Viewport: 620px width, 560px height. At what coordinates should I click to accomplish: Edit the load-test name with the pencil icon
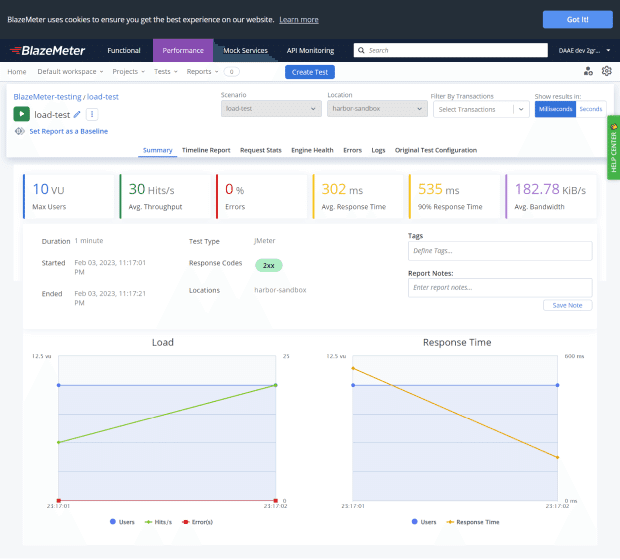click(x=77, y=114)
